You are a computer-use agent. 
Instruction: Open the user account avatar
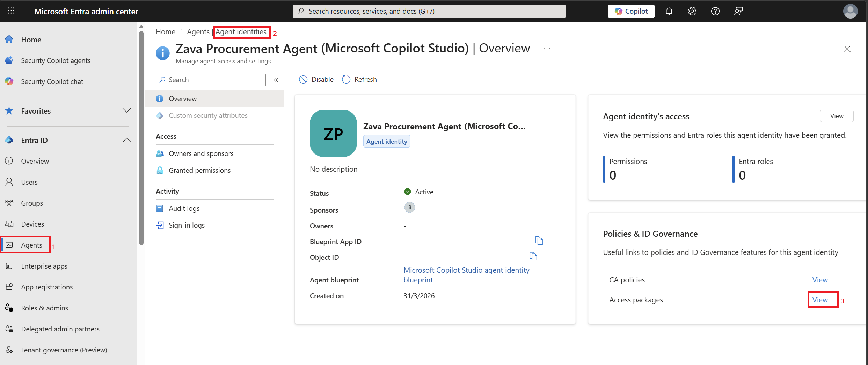click(x=850, y=11)
